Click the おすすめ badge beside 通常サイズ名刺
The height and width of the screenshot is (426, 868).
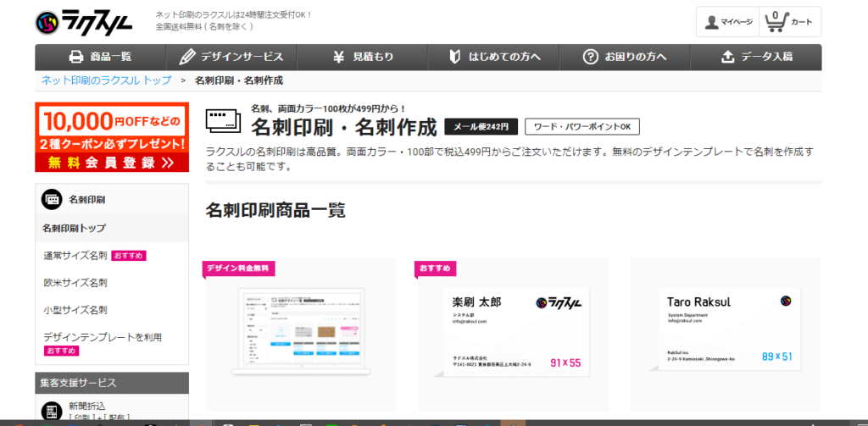(x=129, y=256)
